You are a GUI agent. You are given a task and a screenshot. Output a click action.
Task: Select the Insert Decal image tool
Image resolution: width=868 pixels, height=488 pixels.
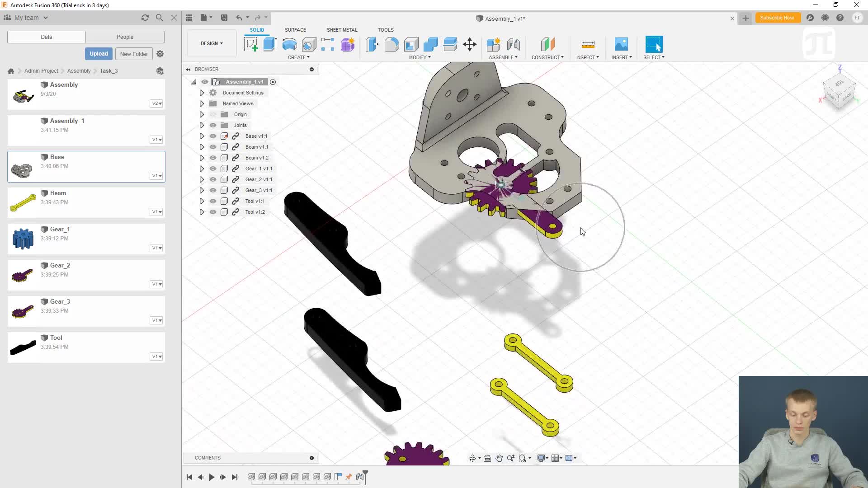pyautogui.click(x=621, y=44)
